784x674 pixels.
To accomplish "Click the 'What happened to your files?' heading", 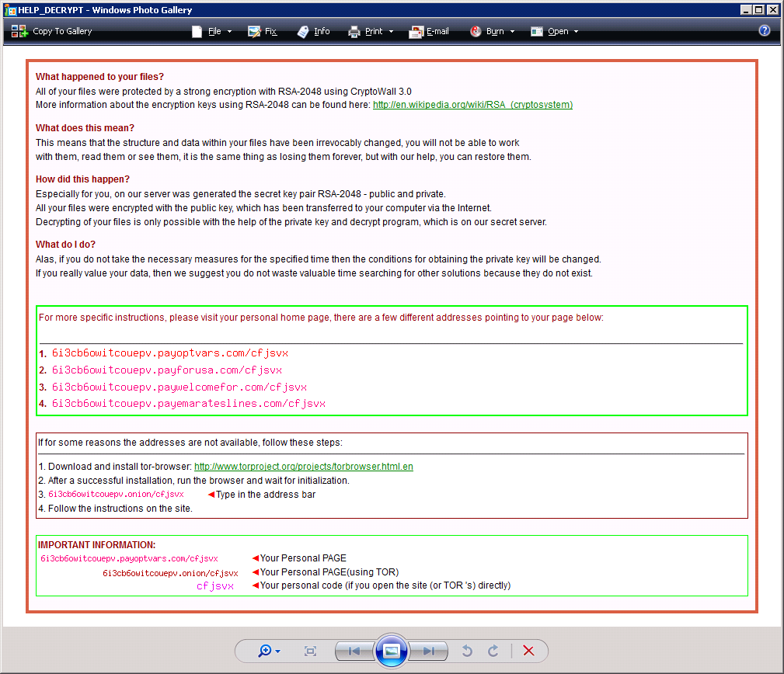I will 99,76.
